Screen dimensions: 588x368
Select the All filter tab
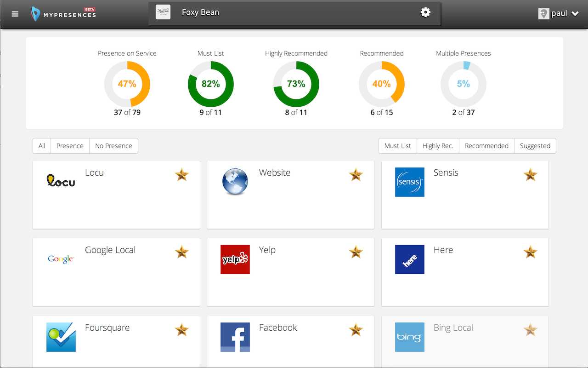tap(42, 146)
